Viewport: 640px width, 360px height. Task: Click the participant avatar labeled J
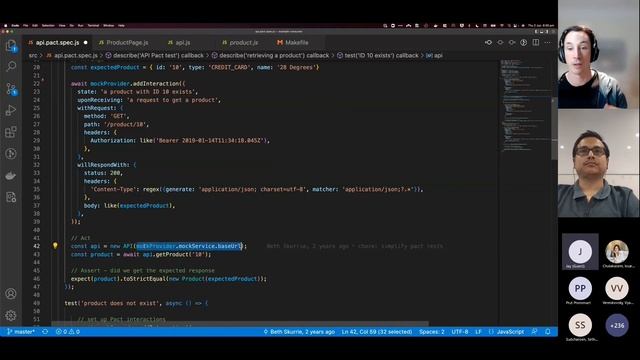[580, 251]
